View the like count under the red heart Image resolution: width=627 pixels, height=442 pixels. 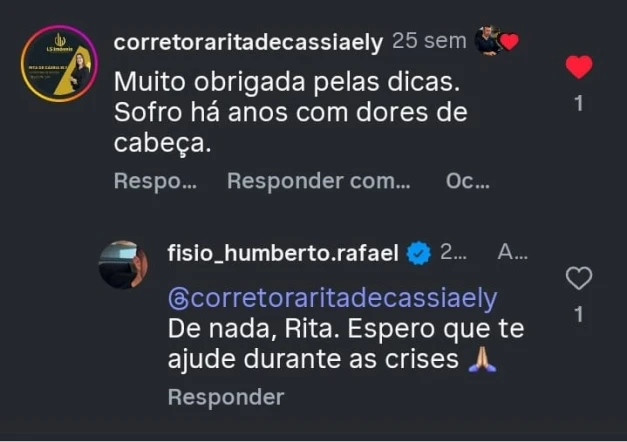click(x=579, y=102)
